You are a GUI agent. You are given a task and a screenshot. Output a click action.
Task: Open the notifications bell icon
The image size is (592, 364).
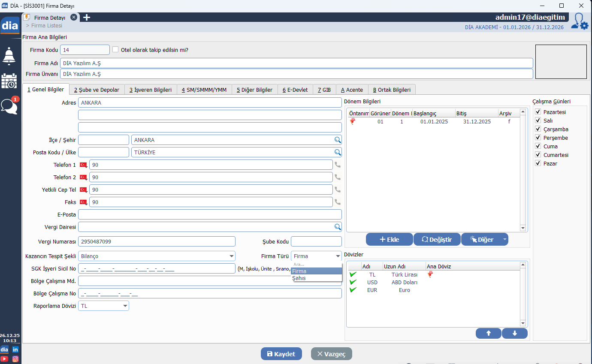coord(9,56)
